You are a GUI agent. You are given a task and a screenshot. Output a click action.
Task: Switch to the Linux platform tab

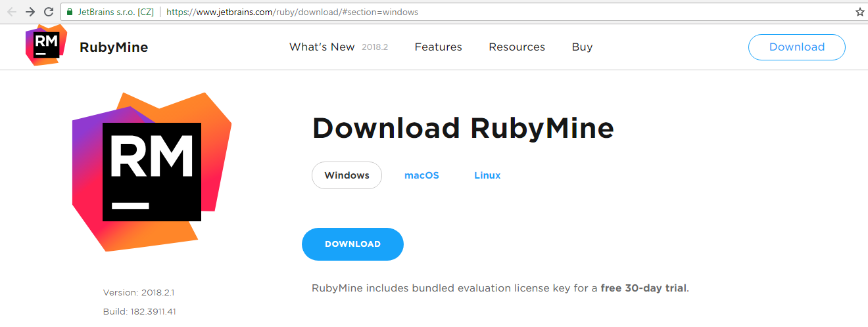(487, 175)
